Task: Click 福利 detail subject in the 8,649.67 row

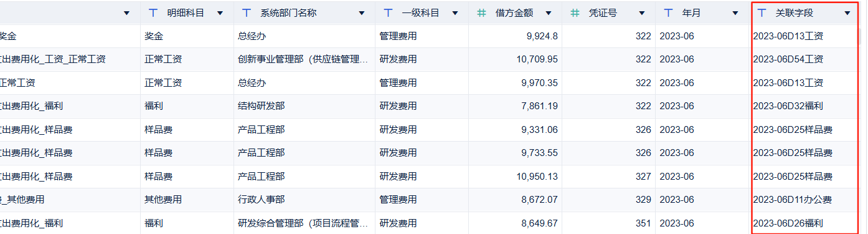Action: pos(154,223)
